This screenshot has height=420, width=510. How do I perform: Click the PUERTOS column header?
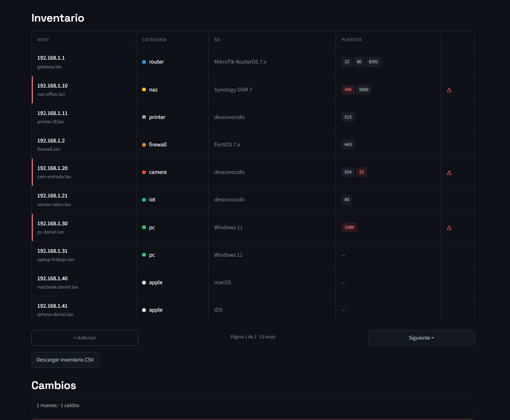point(352,40)
